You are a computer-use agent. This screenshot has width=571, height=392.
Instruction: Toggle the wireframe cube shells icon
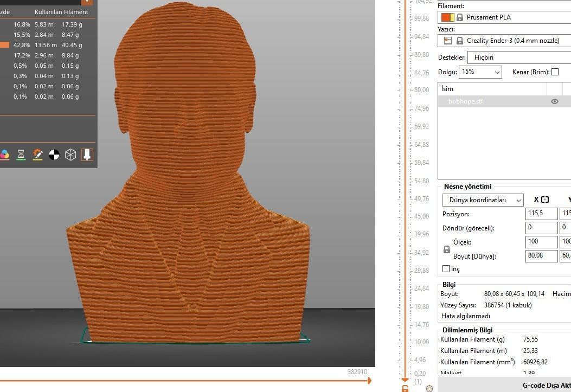70,155
